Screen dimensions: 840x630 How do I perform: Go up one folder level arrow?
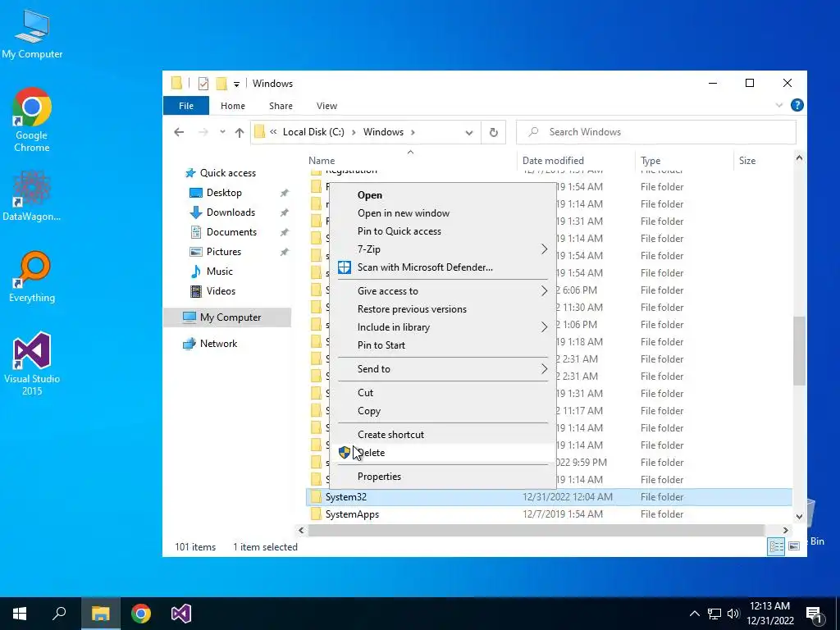click(240, 132)
